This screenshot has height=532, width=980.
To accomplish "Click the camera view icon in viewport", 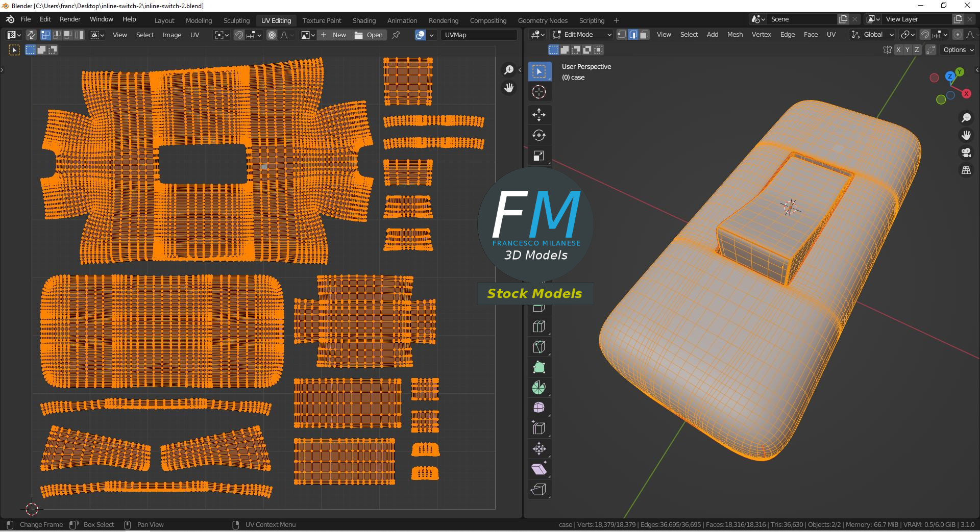I will pyautogui.click(x=966, y=153).
